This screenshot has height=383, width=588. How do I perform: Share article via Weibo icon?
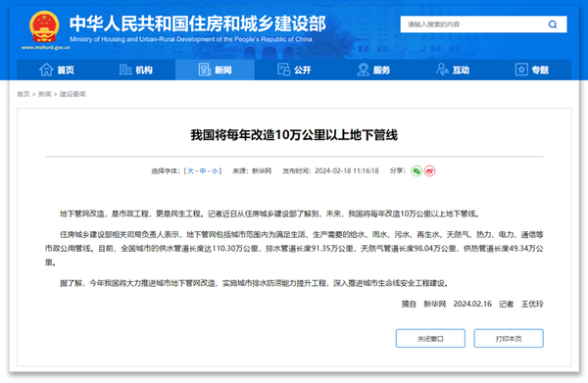click(x=430, y=170)
